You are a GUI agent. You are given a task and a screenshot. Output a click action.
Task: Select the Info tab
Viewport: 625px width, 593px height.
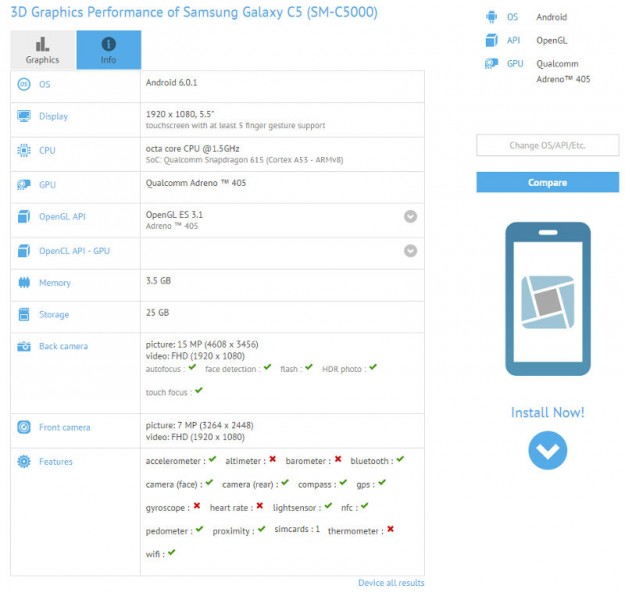108,50
